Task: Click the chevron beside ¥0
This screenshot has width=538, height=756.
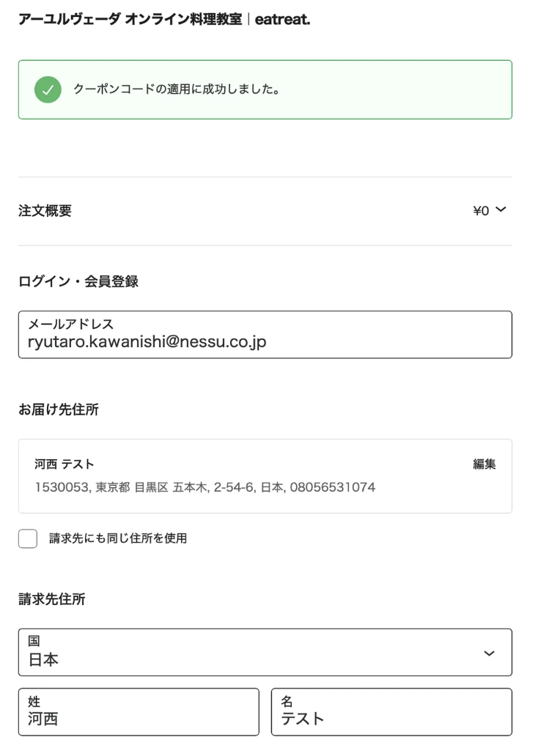Action: (x=501, y=211)
